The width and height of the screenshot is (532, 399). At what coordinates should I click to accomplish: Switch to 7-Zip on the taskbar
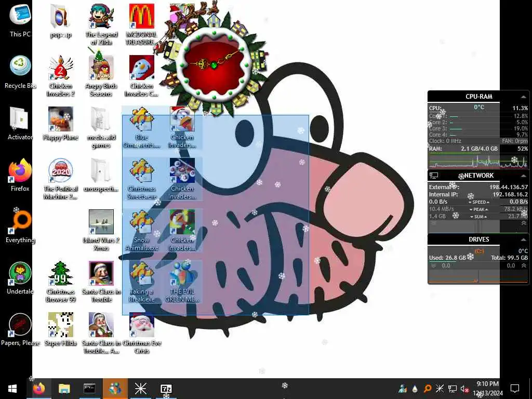pos(166,389)
